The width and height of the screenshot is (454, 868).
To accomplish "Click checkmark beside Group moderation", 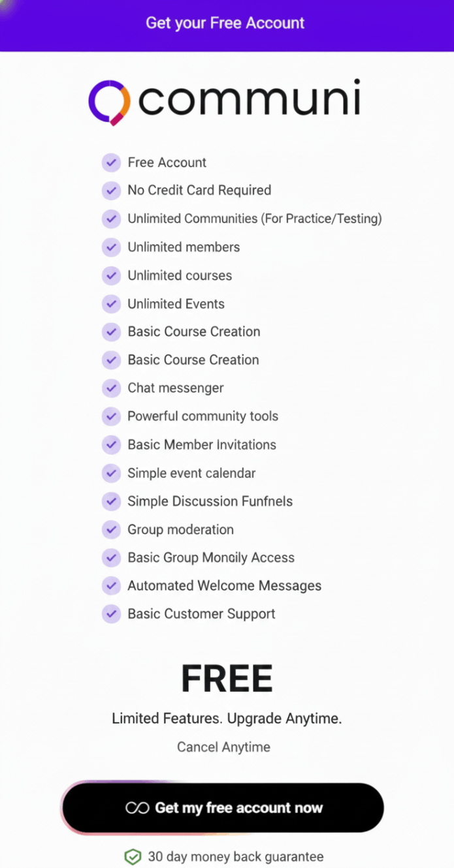I will pos(111,529).
